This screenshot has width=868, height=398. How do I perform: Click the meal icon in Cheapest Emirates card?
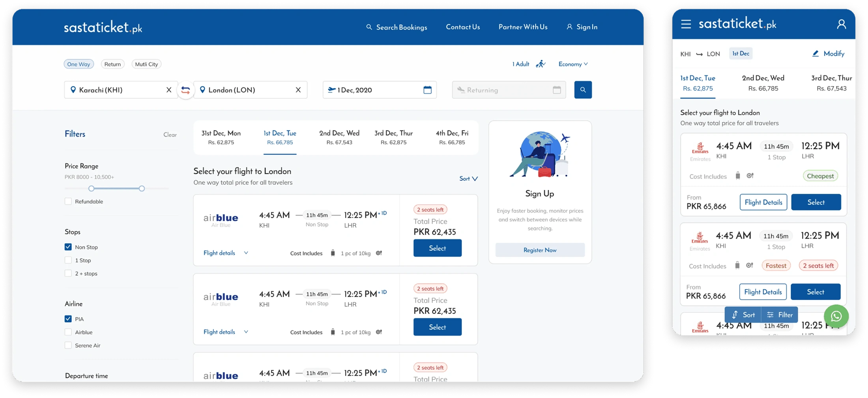coord(750,176)
